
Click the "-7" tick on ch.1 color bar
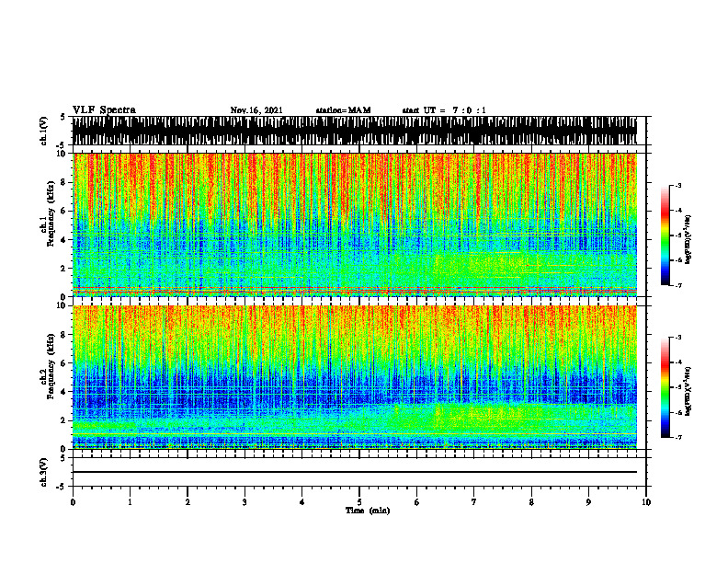coord(677,285)
